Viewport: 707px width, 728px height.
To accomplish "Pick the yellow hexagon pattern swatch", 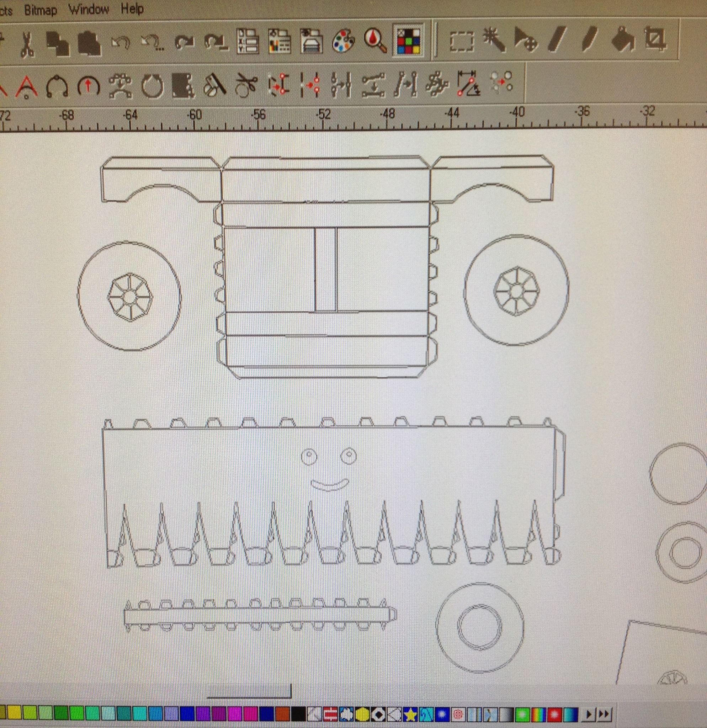I will [x=361, y=714].
